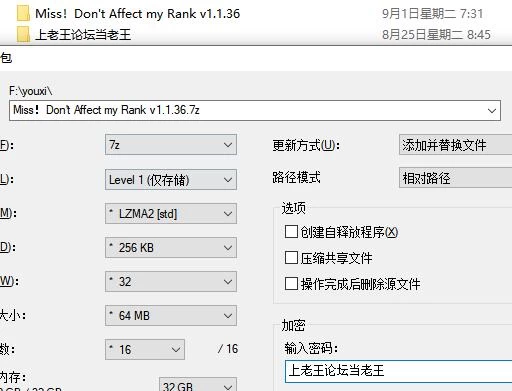512x391 pixels.
Task: Open word size 32 dropdown
Action: point(171,282)
